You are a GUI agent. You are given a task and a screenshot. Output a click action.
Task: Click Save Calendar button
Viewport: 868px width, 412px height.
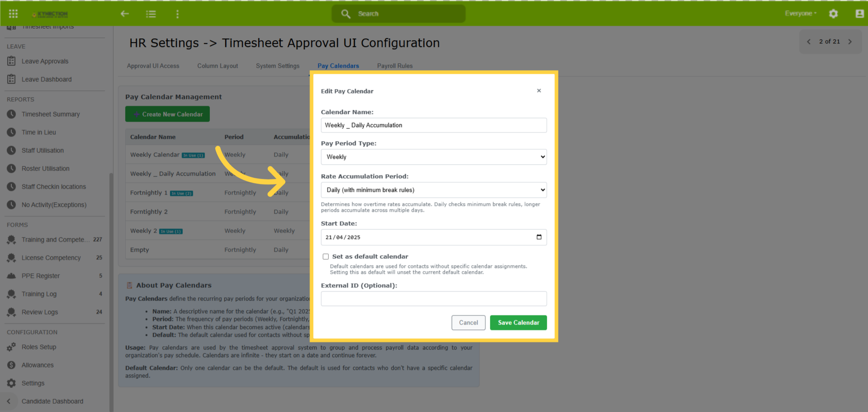(x=518, y=323)
